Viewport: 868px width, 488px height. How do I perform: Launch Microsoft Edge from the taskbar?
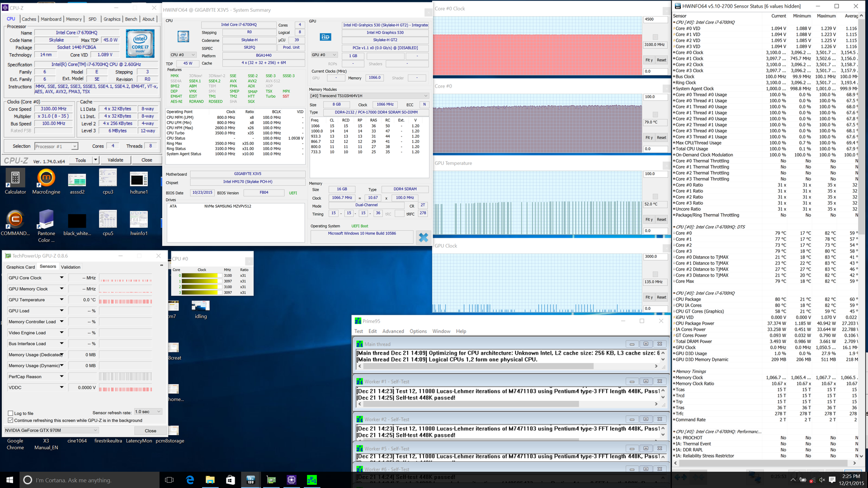click(x=190, y=480)
